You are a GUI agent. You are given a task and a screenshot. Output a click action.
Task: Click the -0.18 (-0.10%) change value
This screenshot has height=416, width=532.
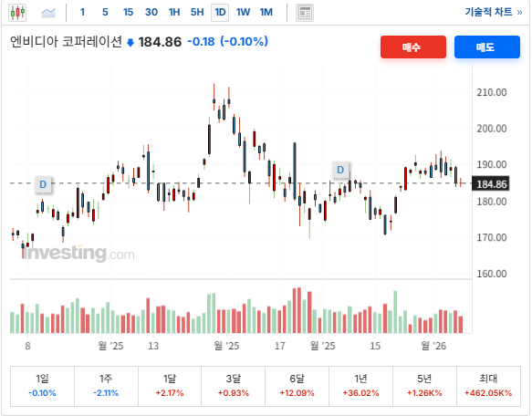(x=227, y=42)
